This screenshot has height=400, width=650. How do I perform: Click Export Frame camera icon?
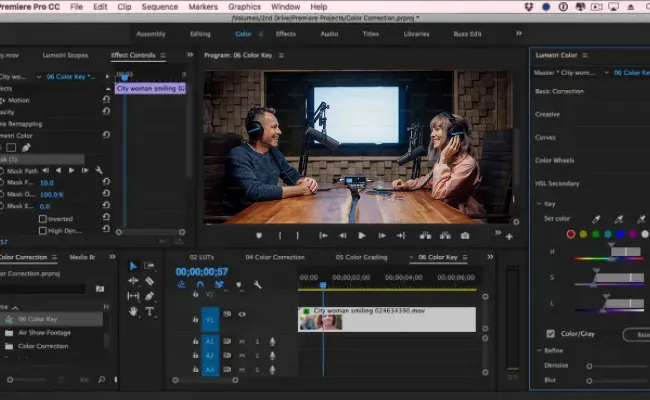point(465,235)
